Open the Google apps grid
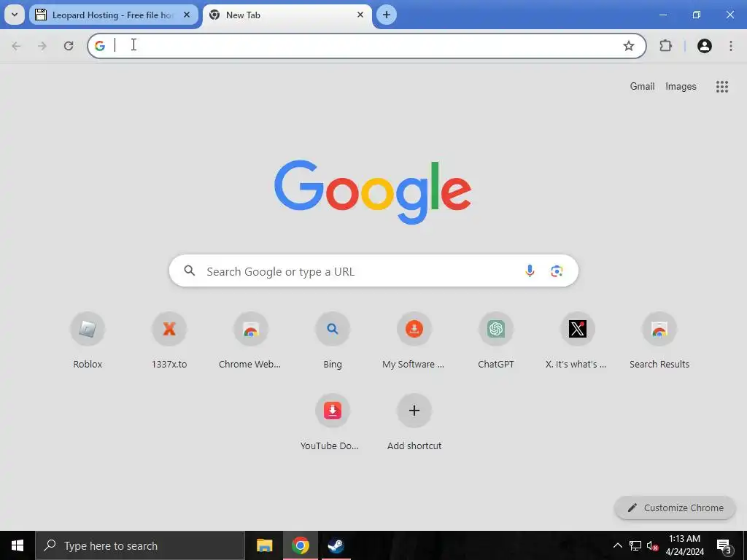The image size is (747, 560). click(722, 87)
